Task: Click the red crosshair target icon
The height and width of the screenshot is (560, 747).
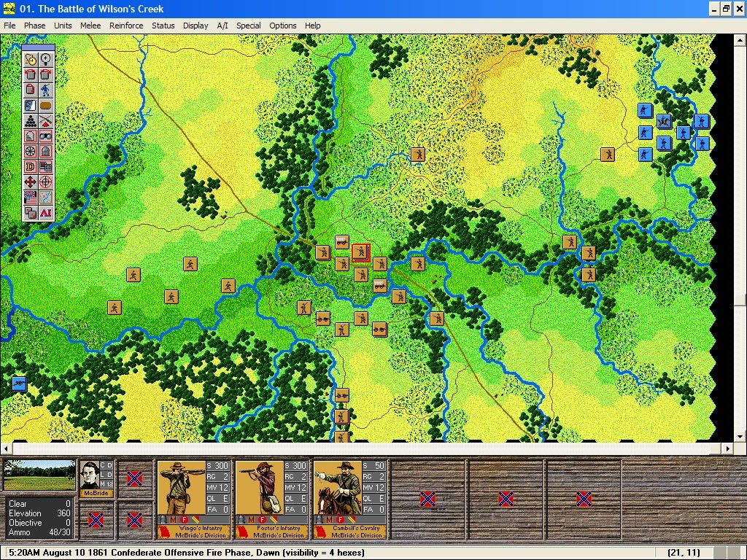Action: point(46,182)
